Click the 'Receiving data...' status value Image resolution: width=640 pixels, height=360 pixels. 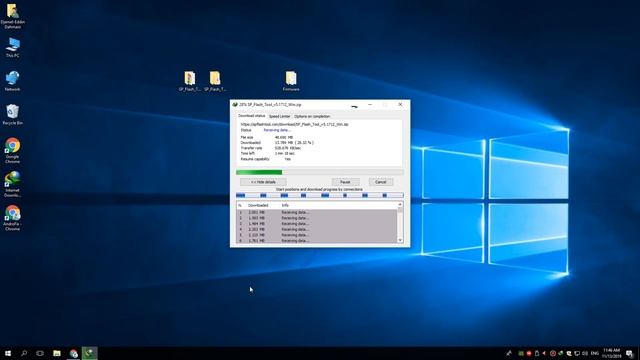277,130
